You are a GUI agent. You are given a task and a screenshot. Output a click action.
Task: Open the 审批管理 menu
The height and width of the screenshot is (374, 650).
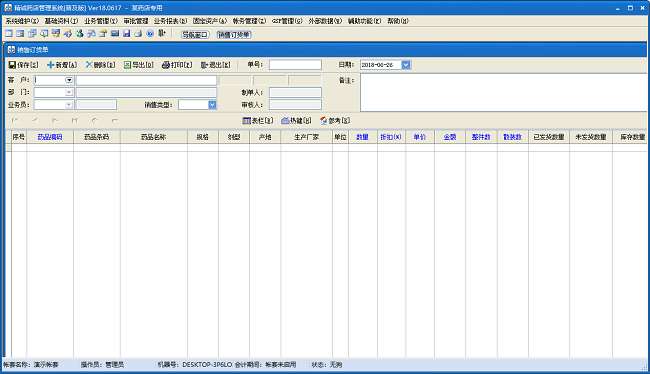click(x=136, y=21)
